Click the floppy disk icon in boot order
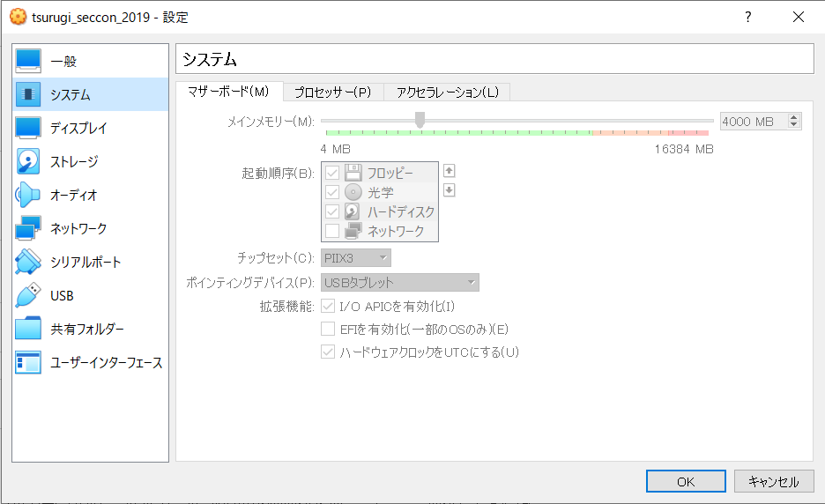The height and width of the screenshot is (504, 825). pyautogui.click(x=353, y=173)
